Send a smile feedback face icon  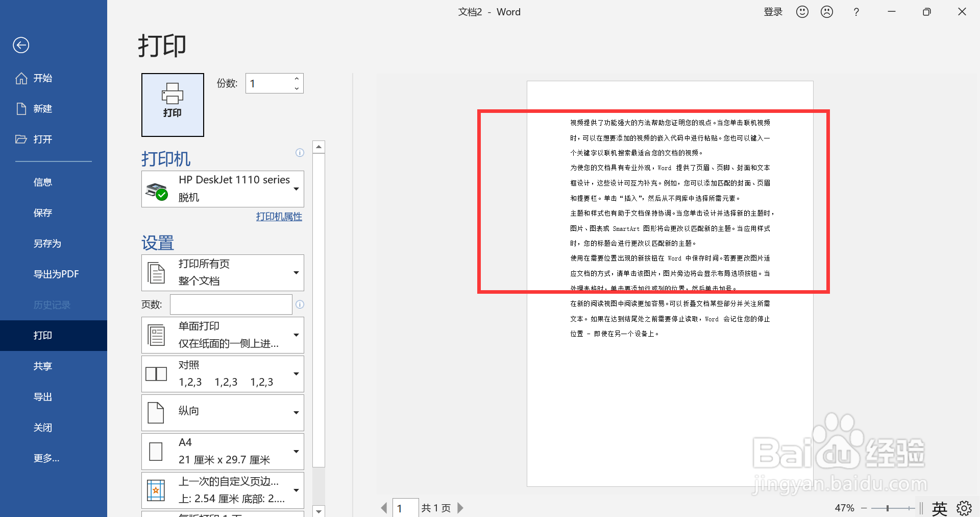pos(802,12)
